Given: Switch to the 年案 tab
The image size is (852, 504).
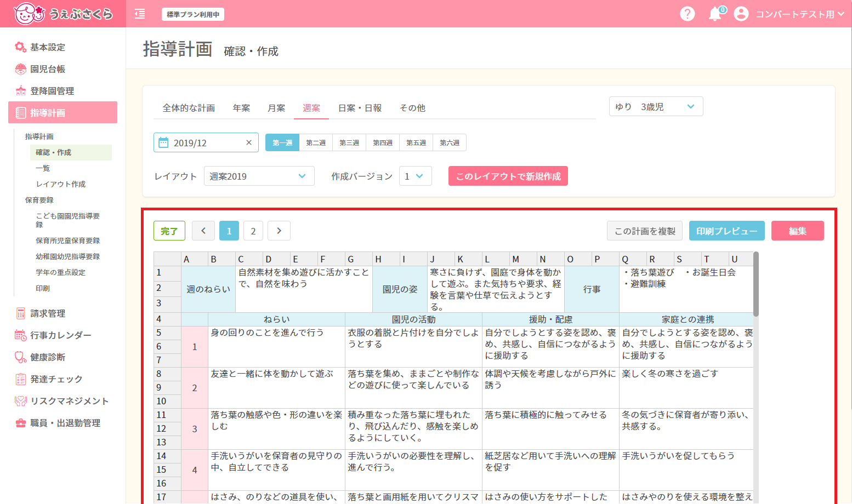Looking at the screenshot, I should pos(241,108).
